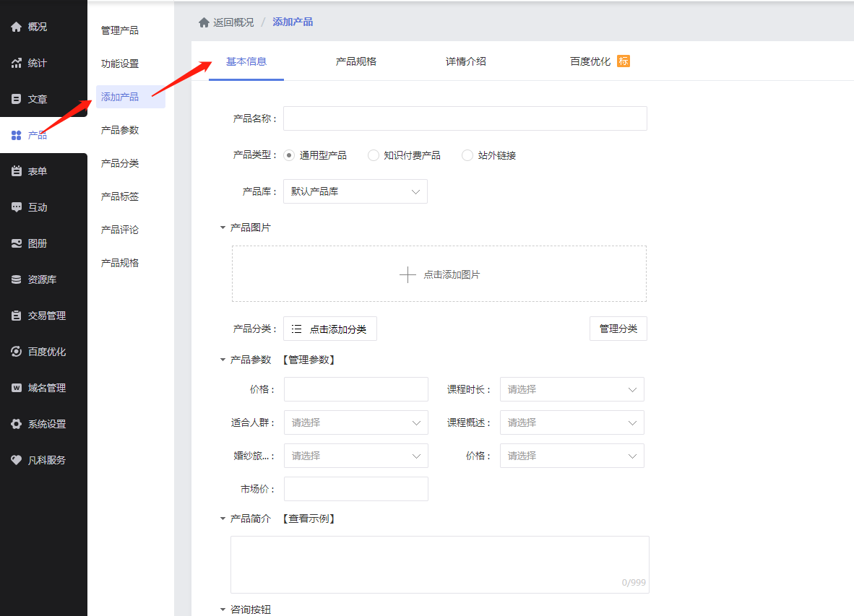The height and width of the screenshot is (616, 854).
Task: Click the 概况 home icon in sidebar
Action: click(16, 27)
